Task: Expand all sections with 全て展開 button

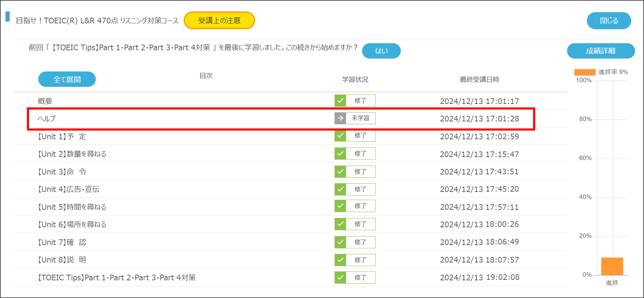Action: [67, 79]
